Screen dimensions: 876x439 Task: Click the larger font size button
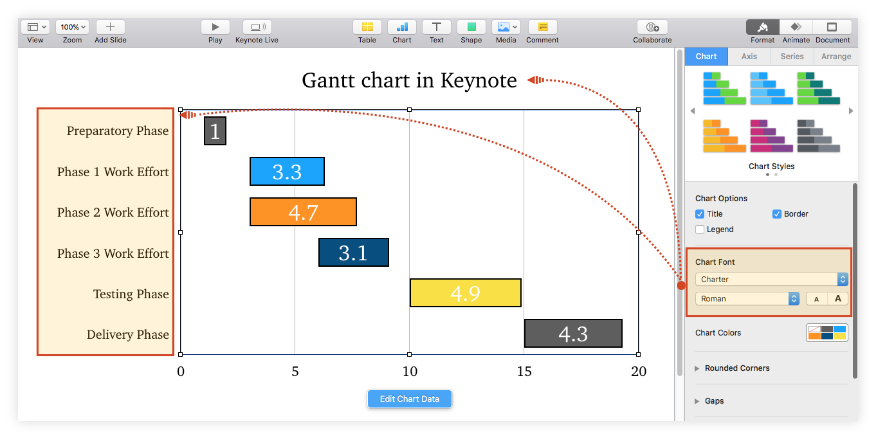[x=837, y=298]
